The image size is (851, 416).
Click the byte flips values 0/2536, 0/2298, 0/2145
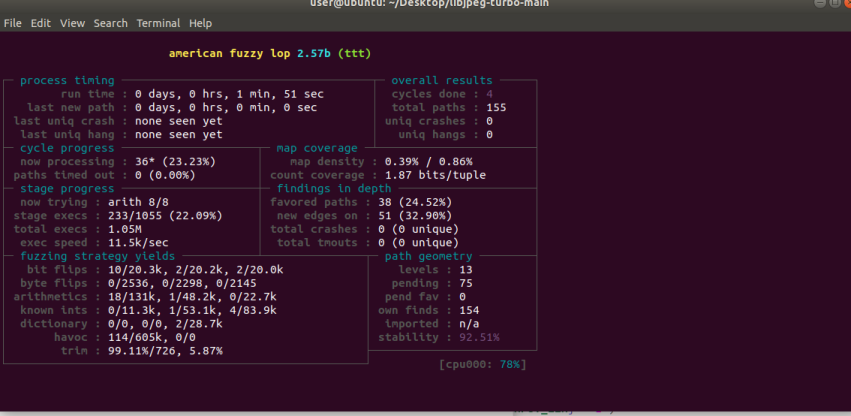(x=182, y=283)
